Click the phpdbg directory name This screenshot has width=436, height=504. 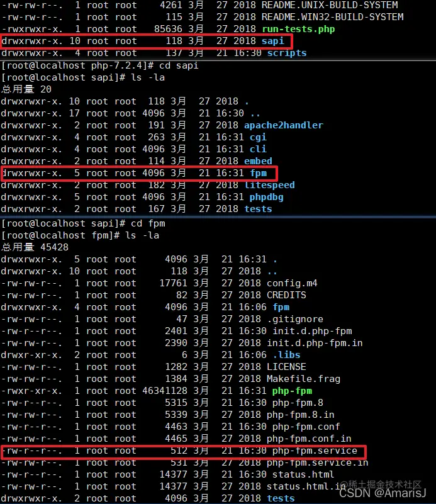point(267,197)
